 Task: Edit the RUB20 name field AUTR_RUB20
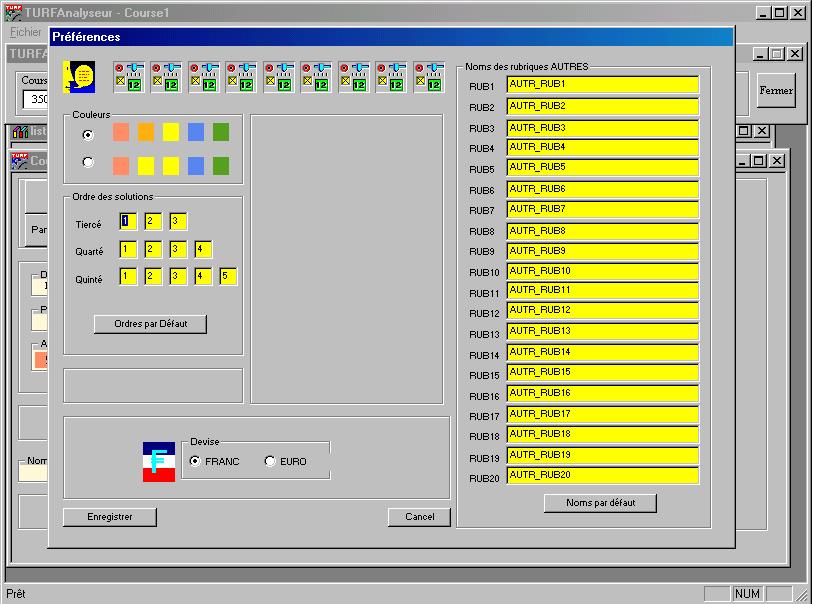(602, 476)
